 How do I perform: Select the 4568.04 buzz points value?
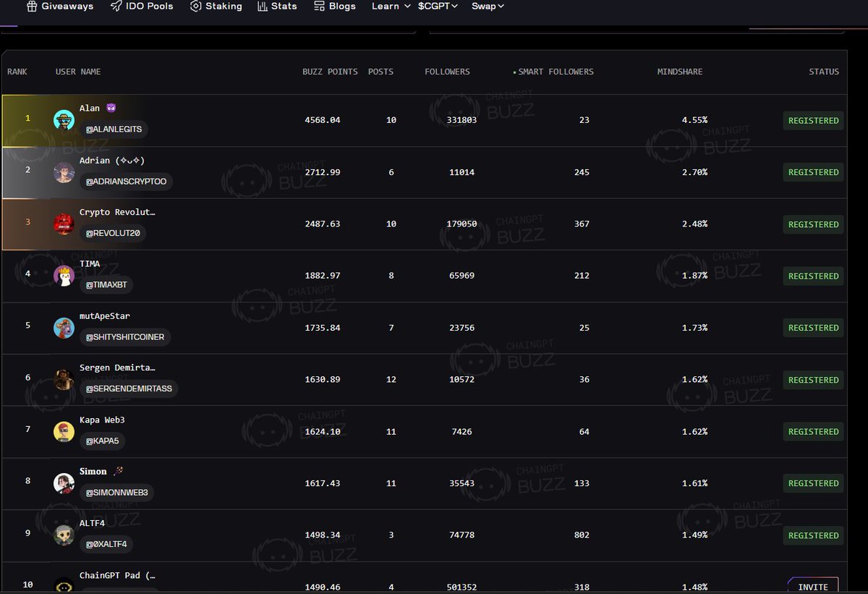tap(322, 120)
